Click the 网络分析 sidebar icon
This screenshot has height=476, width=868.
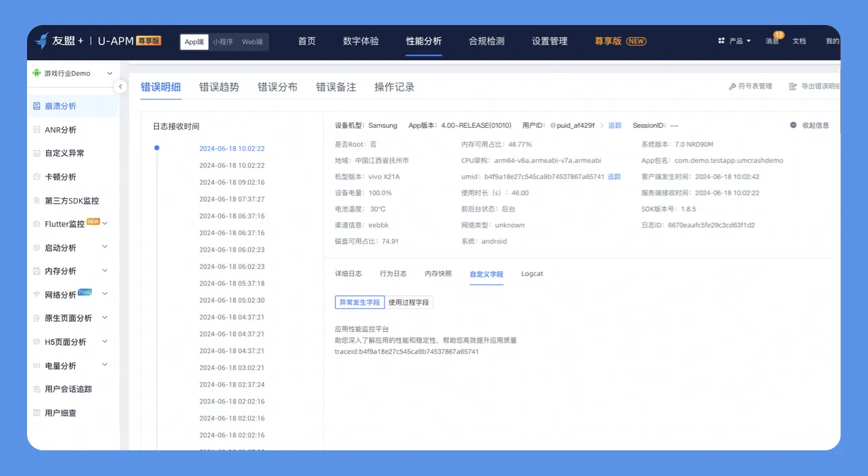click(x=37, y=295)
